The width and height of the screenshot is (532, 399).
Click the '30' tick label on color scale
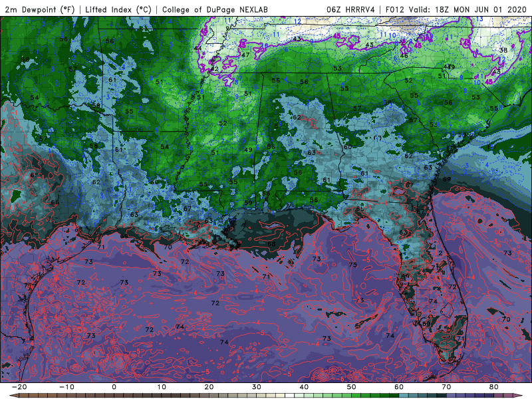(257, 387)
